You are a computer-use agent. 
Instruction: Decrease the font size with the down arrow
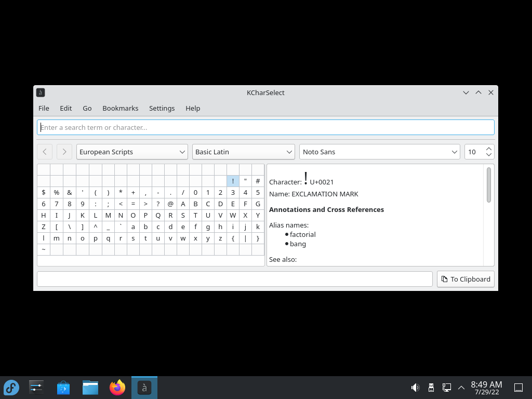pyautogui.click(x=489, y=155)
